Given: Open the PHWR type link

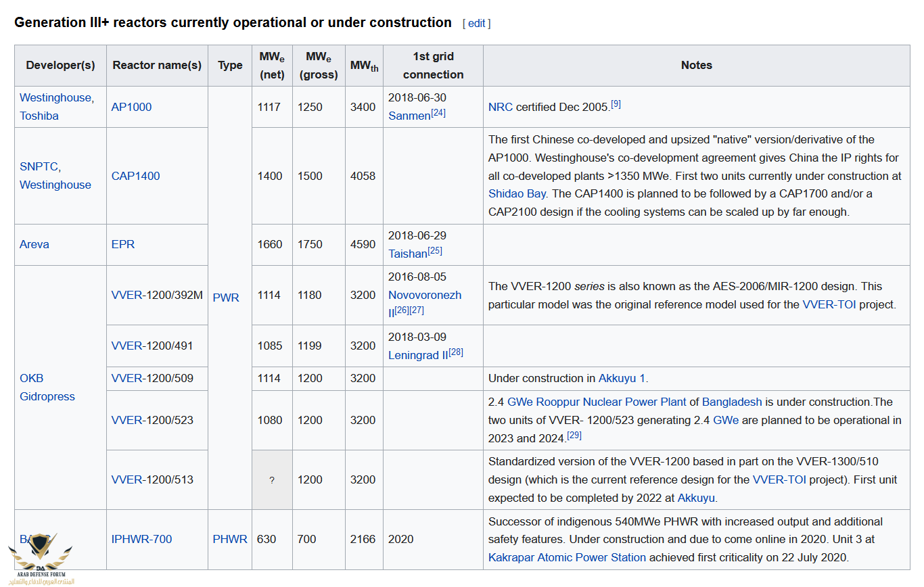Looking at the screenshot, I should click(230, 539).
